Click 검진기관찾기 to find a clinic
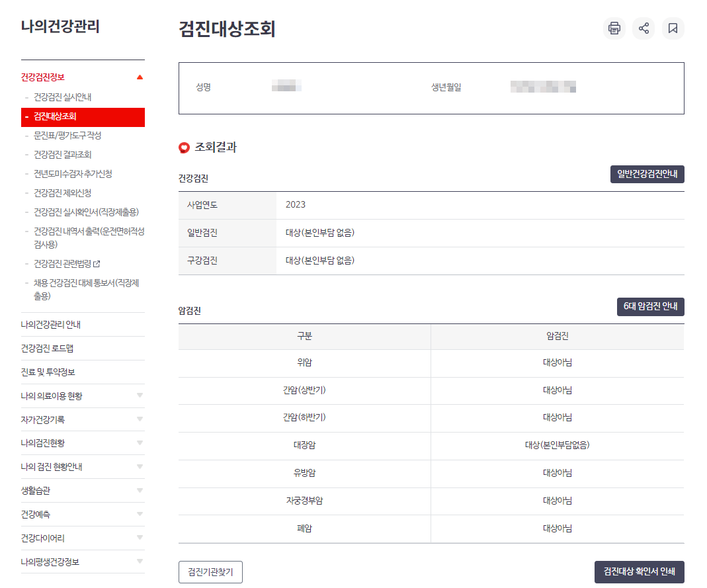Screen dimensions: 707x588 click(212, 571)
